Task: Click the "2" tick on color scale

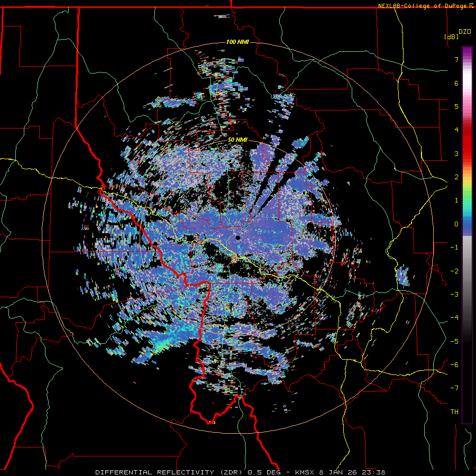Action: (x=456, y=177)
